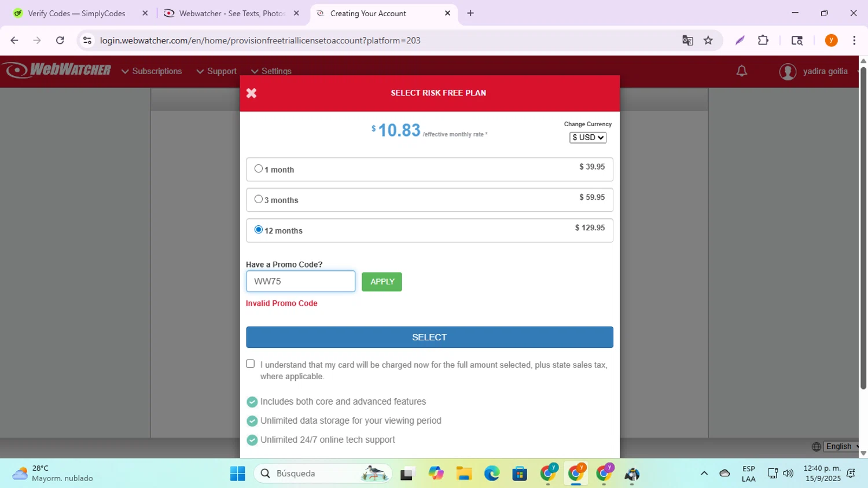Apply the promo code
The height and width of the screenshot is (488, 868).
pyautogui.click(x=382, y=282)
